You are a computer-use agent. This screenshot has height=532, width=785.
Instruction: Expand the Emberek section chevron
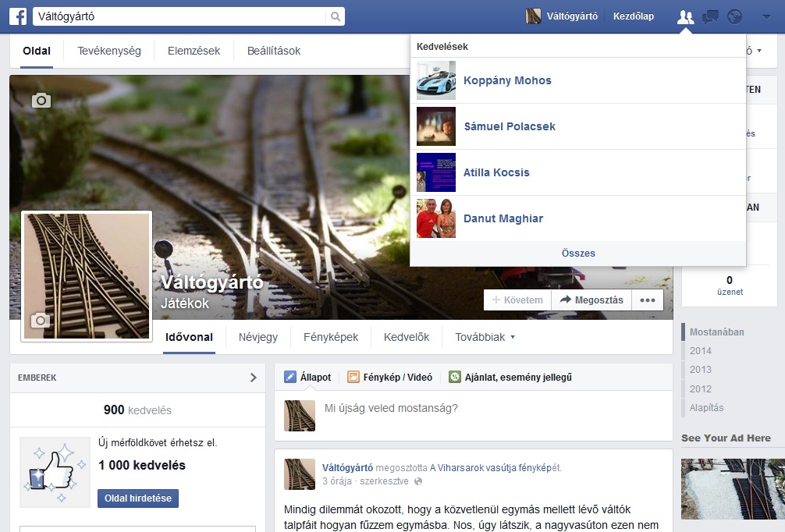point(253,378)
